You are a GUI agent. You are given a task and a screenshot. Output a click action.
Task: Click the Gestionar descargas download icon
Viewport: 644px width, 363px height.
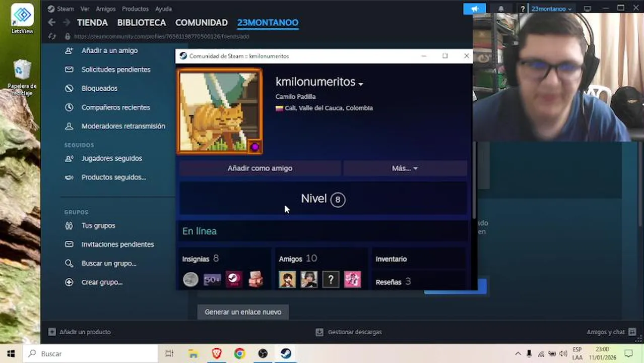click(319, 332)
